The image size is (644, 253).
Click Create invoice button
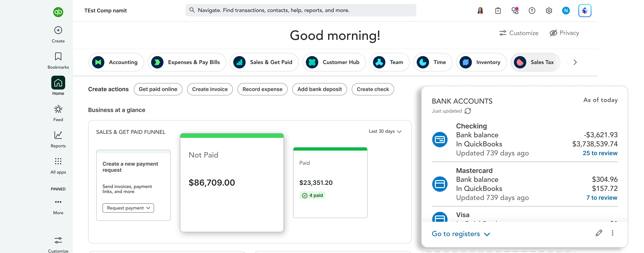[x=210, y=89]
